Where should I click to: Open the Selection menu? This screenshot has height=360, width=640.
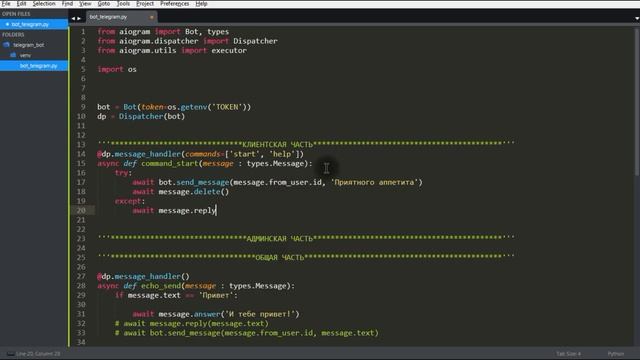pos(44,4)
